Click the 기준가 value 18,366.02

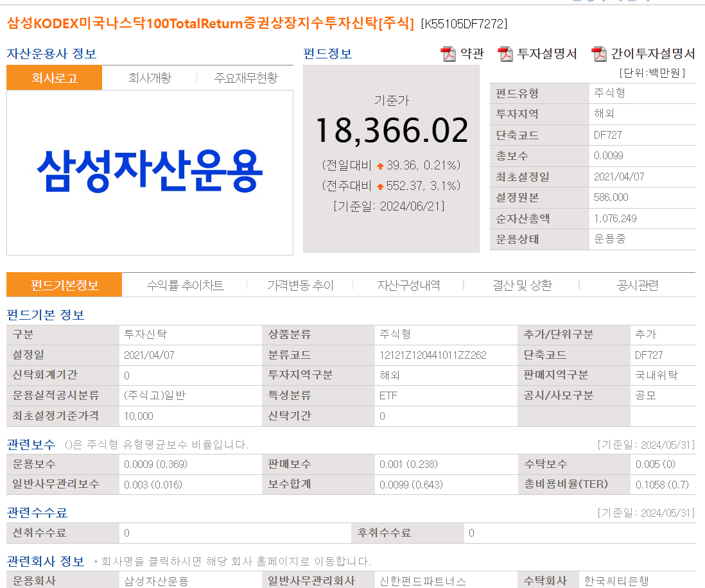392,130
